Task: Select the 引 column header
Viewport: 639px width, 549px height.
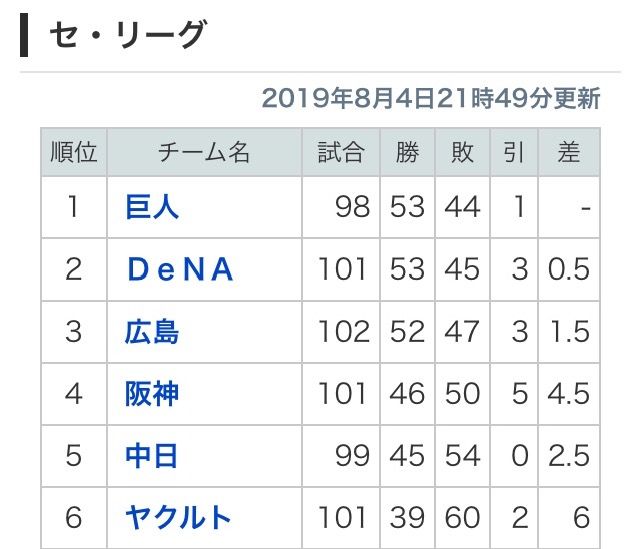Action: click(x=514, y=152)
